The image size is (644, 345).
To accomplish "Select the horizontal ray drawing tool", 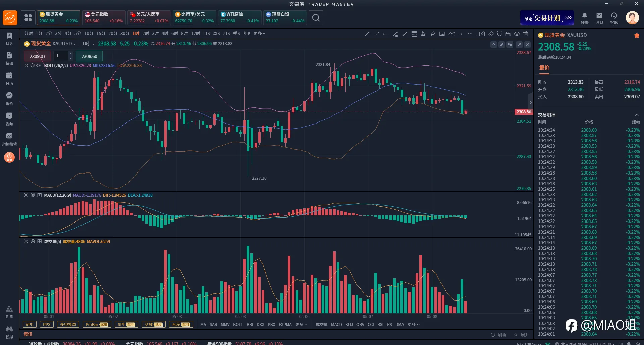I will (x=386, y=34).
